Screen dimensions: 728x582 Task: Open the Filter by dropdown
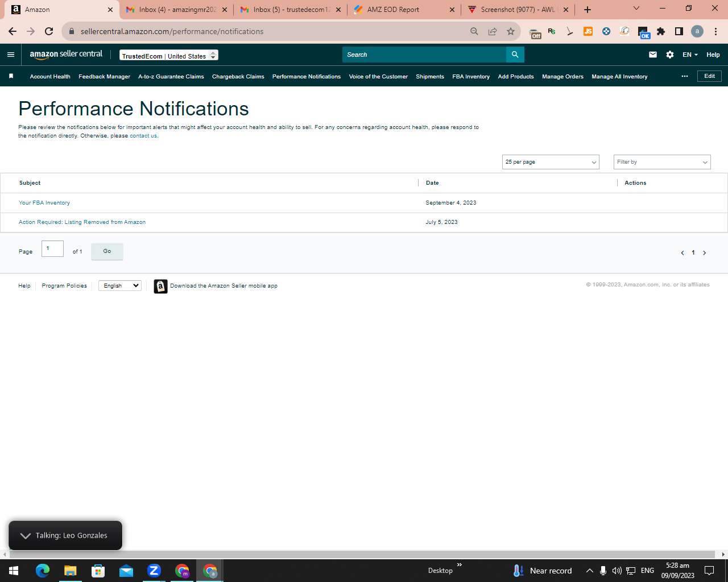point(662,162)
